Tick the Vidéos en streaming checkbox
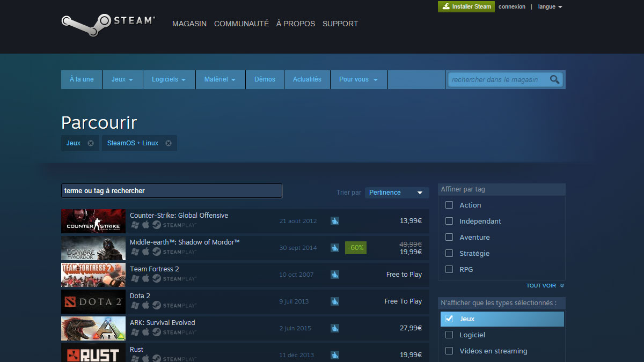 (449, 351)
